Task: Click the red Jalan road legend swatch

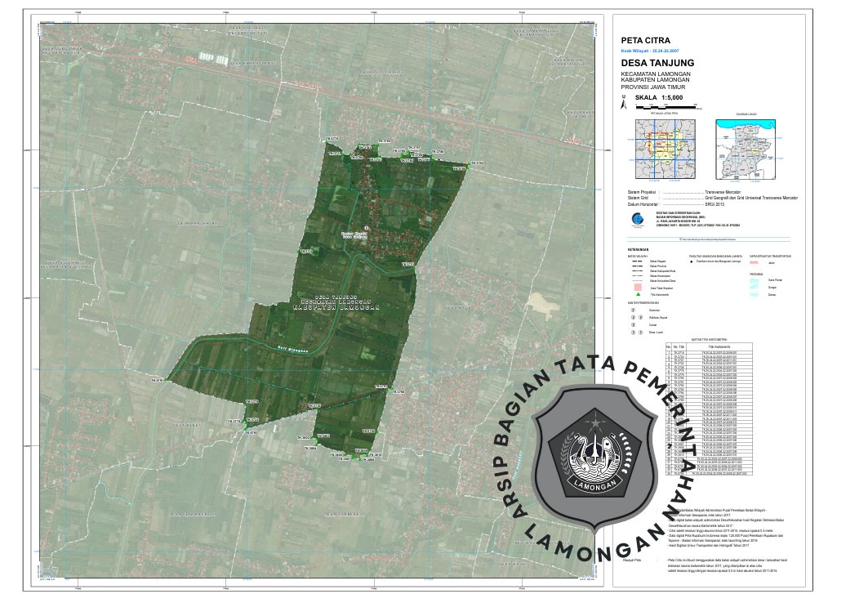Action: (754, 263)
